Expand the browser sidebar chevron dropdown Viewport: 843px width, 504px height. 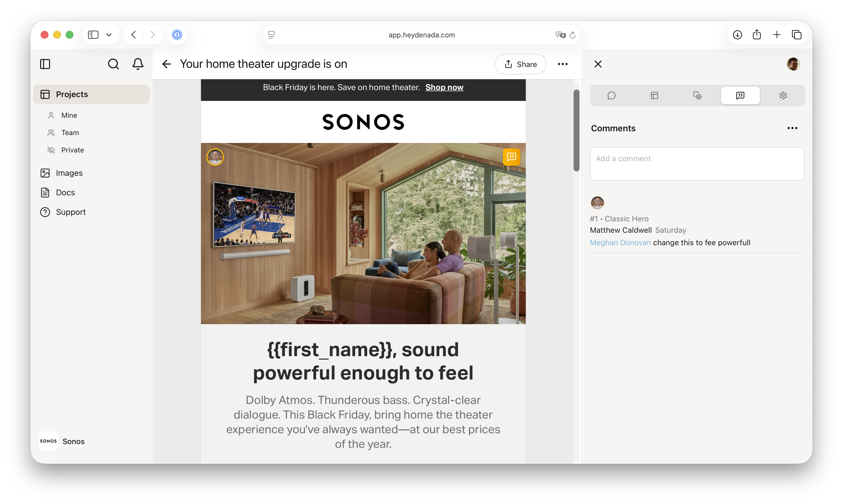109,35
